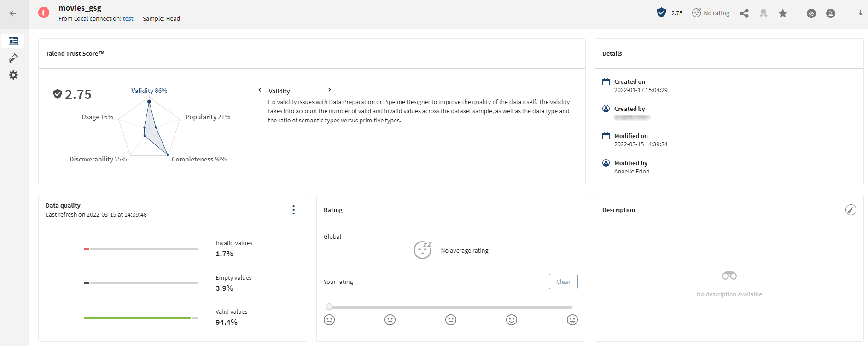Select the happiest face rating
The width and height of the screenshot is (868, 346).
572,320
